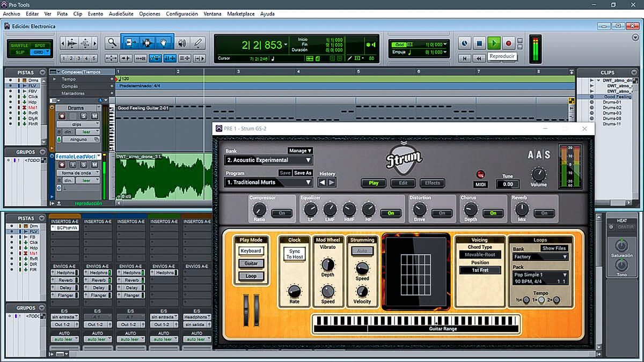
Task: Toggle Tab to Transients icon
Action: coord(126,58)
